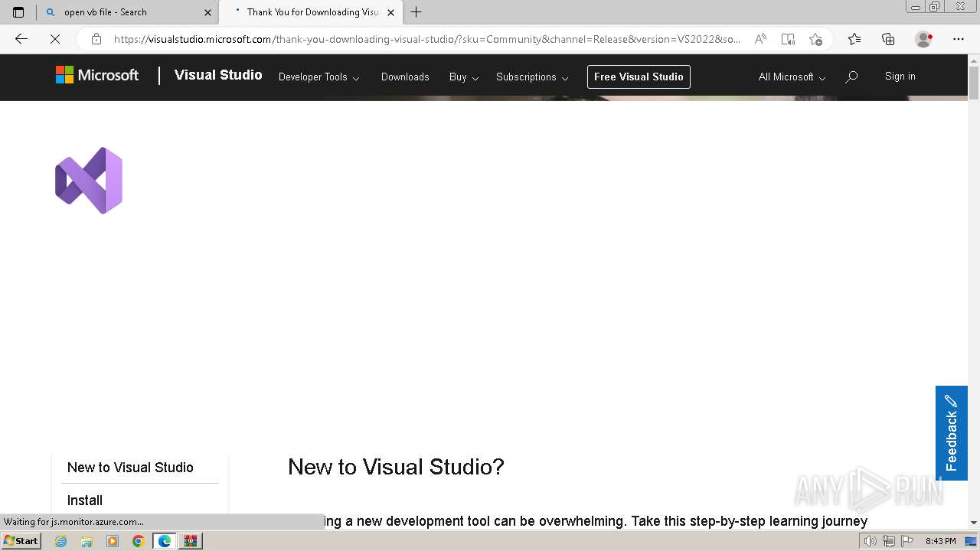The width and height of the screenshot is (980, 551).
Task: Click the volume speaker tray icon
Action: point(871,541)
